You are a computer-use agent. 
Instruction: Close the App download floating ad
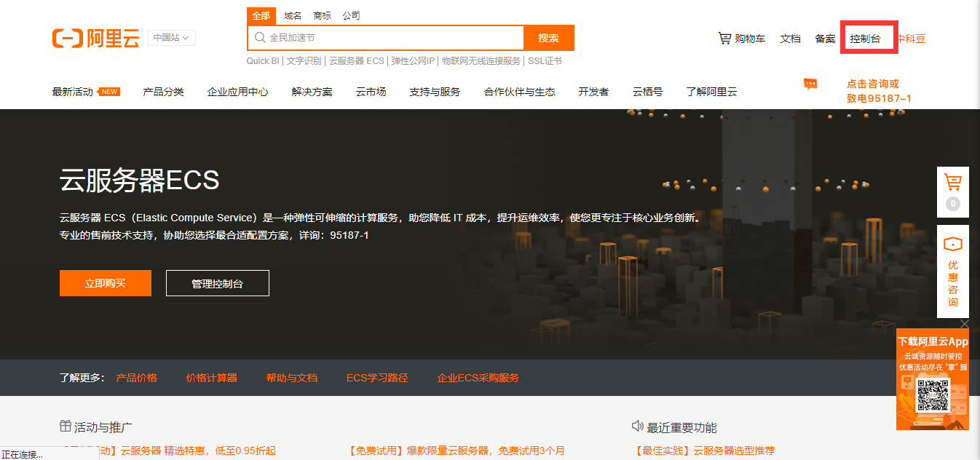pyautogui.click(x=965, y=323)
